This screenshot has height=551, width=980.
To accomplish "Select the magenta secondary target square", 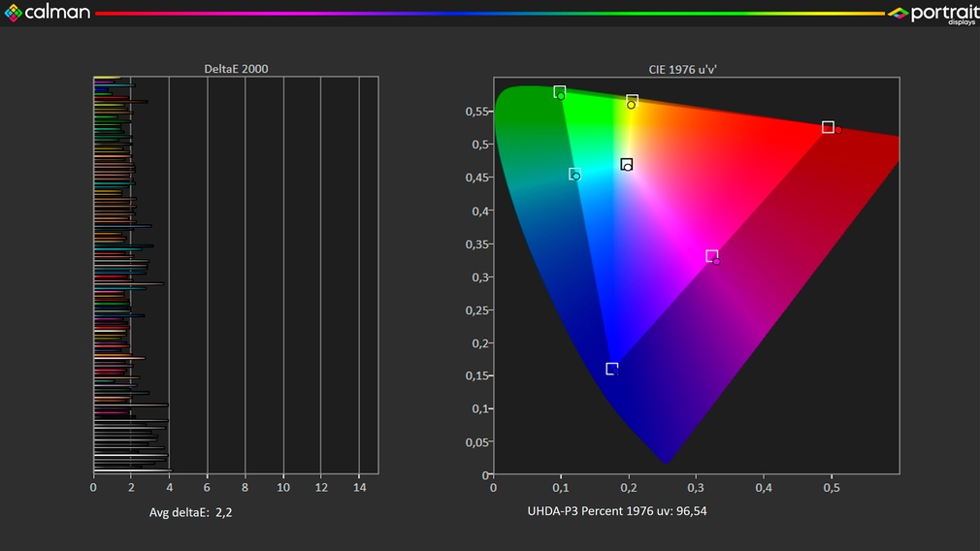I will pos(712,255).
